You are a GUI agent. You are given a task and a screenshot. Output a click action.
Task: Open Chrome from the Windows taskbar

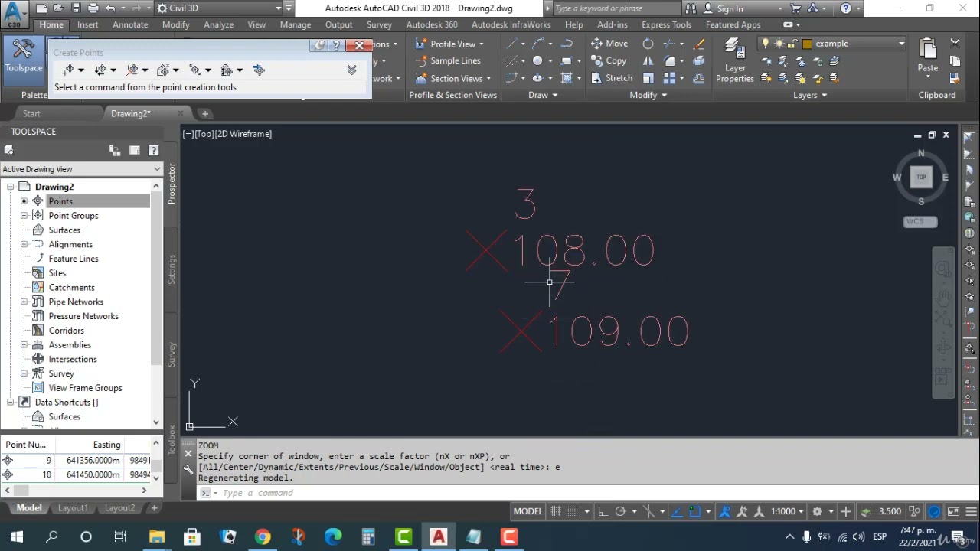tap(263, 536)
